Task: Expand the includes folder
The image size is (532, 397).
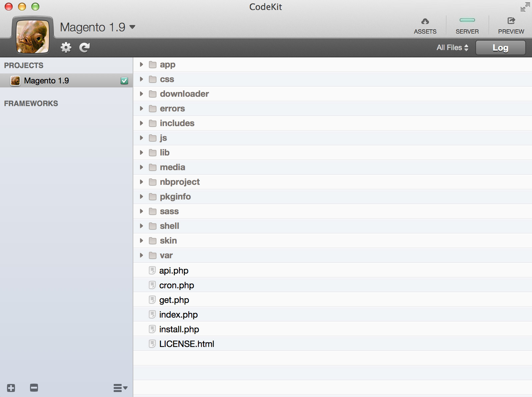Action: 141,123
